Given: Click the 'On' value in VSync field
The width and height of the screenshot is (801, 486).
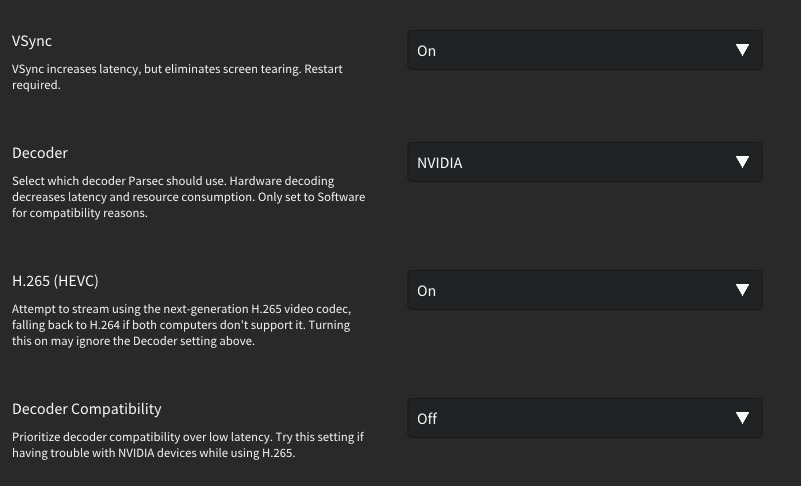Looking at the screenshot, I should [427, 51].
